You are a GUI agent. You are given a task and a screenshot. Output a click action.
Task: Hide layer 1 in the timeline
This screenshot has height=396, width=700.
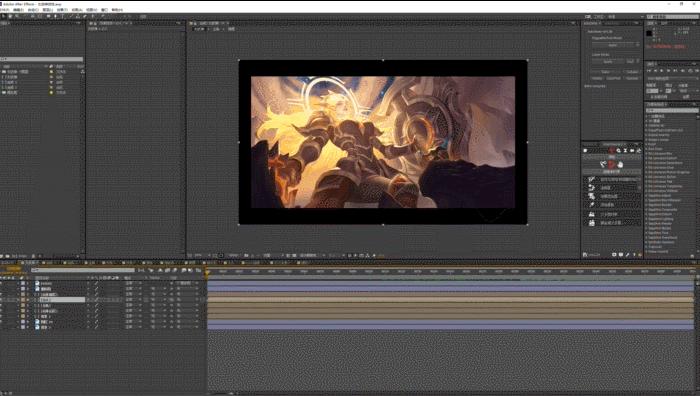2,283
